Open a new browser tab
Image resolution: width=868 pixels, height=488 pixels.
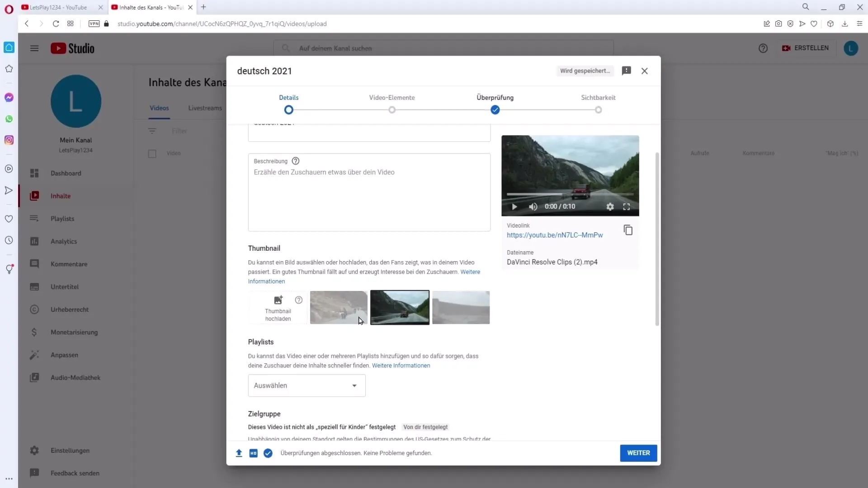(x=203, y=7)
